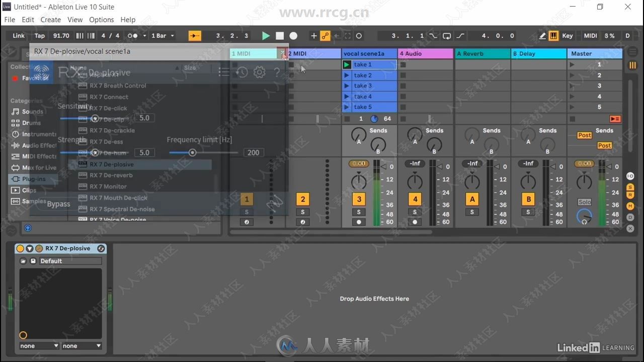Launch the take 1 clip
Screen dimensions: 644x362
pyautogui.click(x=347, y=64)
